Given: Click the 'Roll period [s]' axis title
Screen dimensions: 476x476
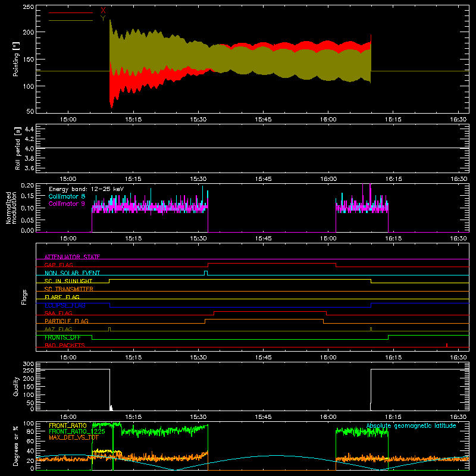Looking at the screenshot, I should (x=17, y=148).
